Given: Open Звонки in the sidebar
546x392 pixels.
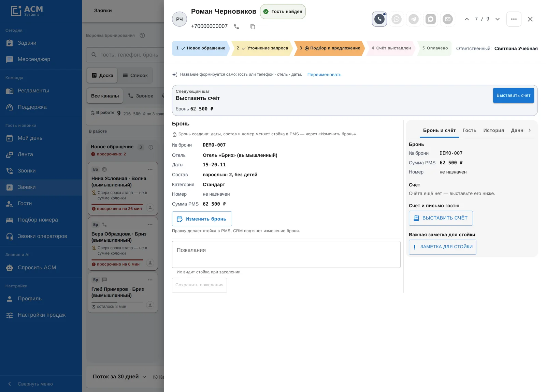Looking at the screenshot, I should click(x=41, y=171).
